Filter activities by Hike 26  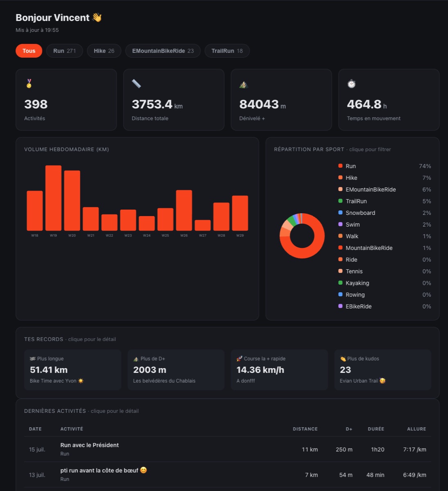(x=104, y=51)
